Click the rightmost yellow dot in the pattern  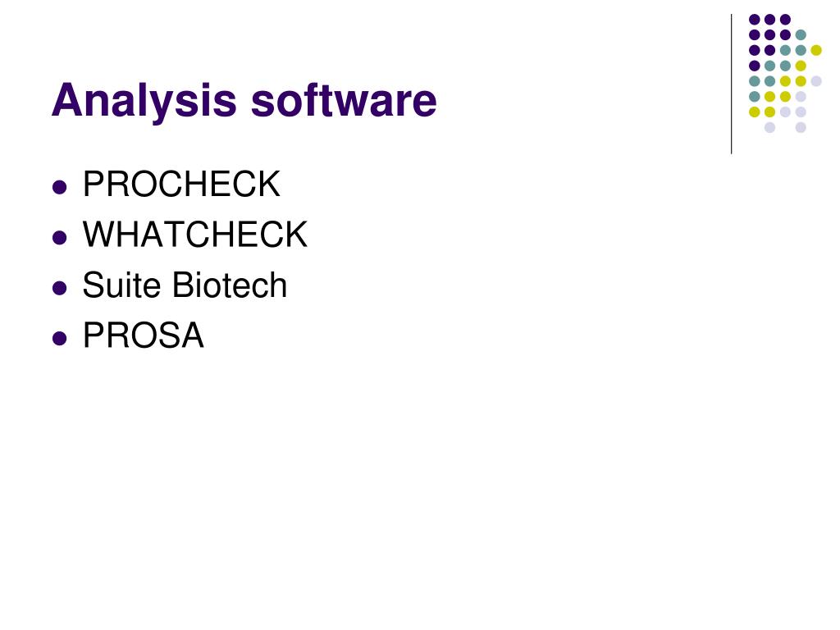tap(816, 50)
